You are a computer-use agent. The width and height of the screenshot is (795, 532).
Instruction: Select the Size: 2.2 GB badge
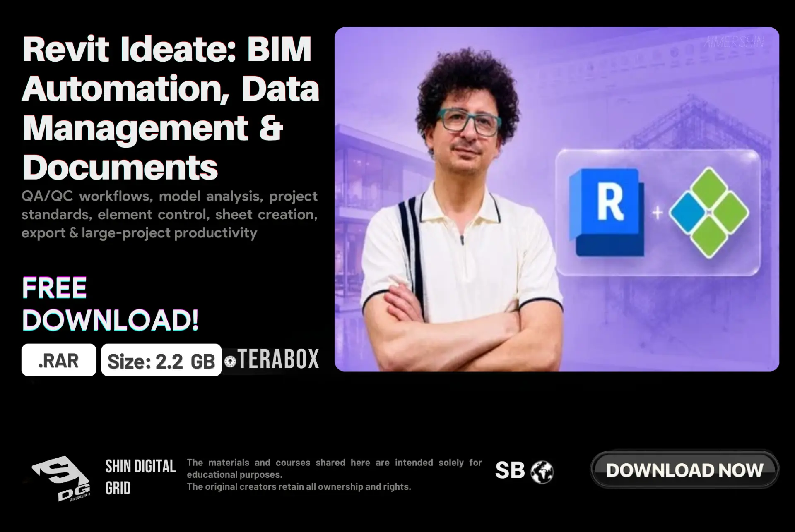coord(161,360)
